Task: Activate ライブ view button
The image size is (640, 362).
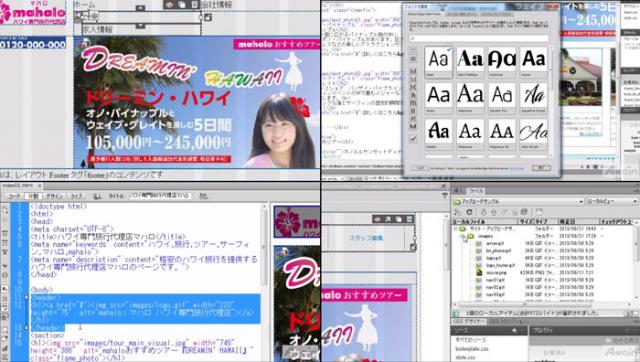Action: pyautogui.click(x=77, y=196)
